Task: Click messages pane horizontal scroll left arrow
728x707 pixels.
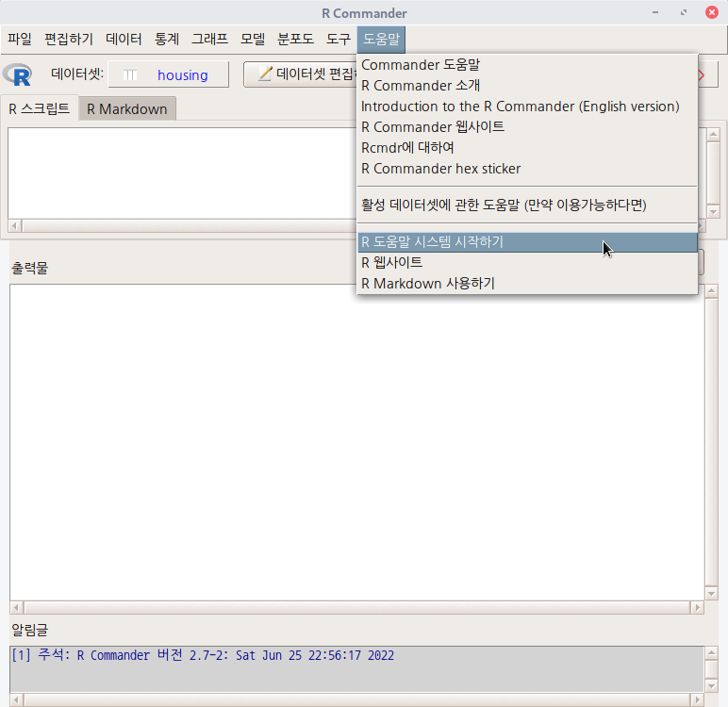Action: pyautogui.click(x=17, y=699)
